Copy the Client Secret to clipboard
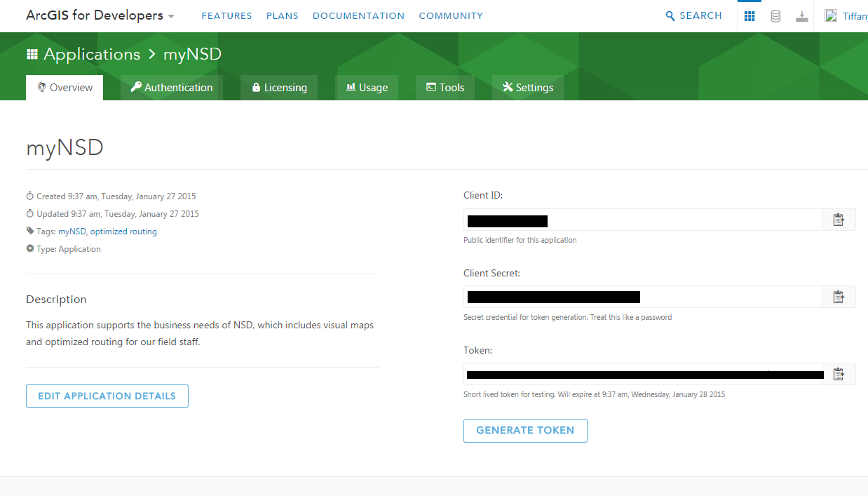Image resolution: width=868 pixels, height=496 pixels. [839, 297]
